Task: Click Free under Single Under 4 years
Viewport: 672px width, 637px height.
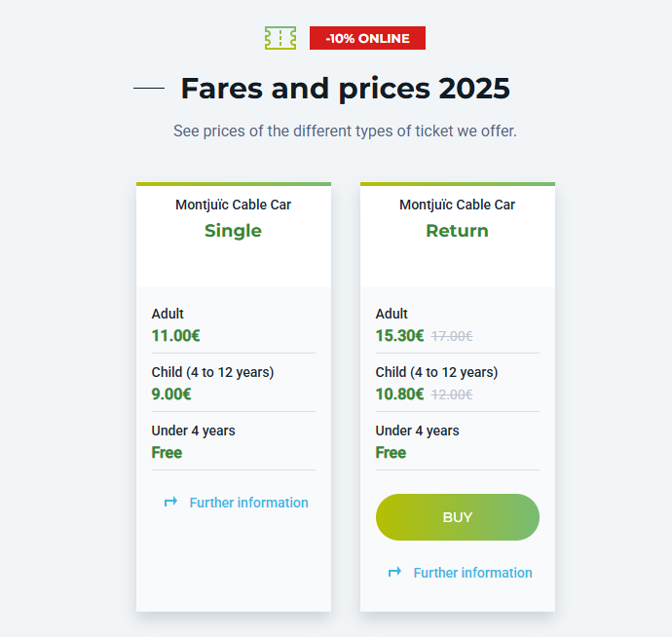Action: pos(167,453)
